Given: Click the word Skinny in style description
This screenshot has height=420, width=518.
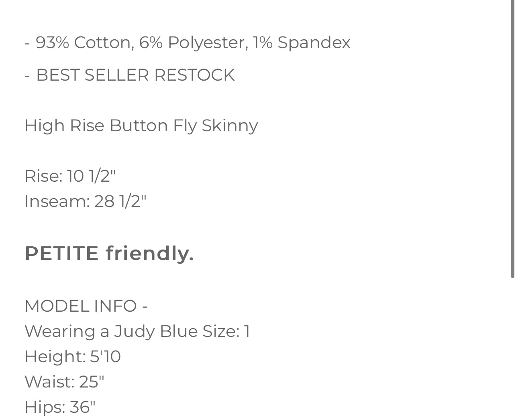Looking at the screenshot, I should [x=230, y=126].
